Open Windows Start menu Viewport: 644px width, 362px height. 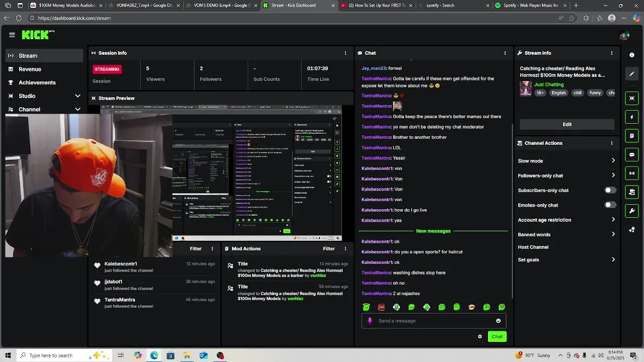point(8,355)
